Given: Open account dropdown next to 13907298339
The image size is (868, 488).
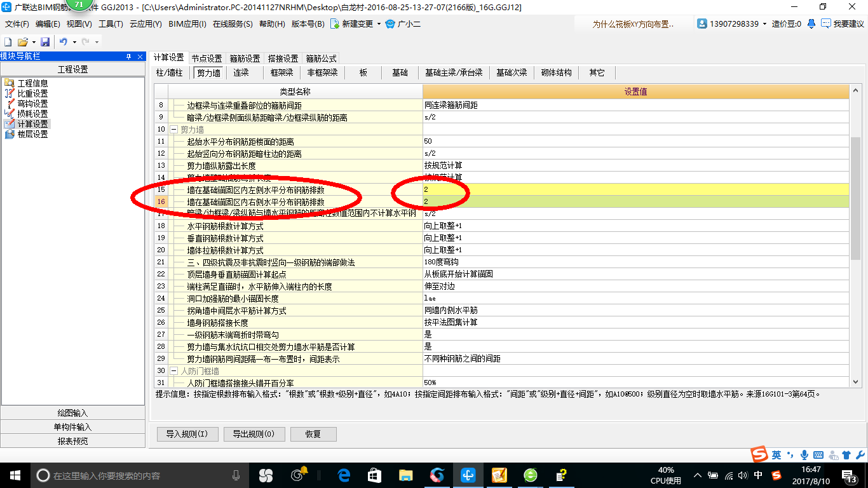Looking at the screenshot, I should click(x=765, y=24).
